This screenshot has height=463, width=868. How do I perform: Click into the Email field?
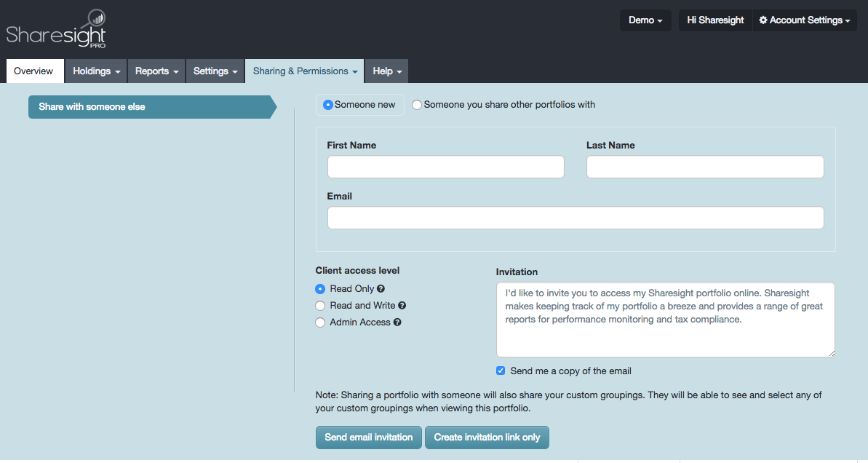point(576,218)
